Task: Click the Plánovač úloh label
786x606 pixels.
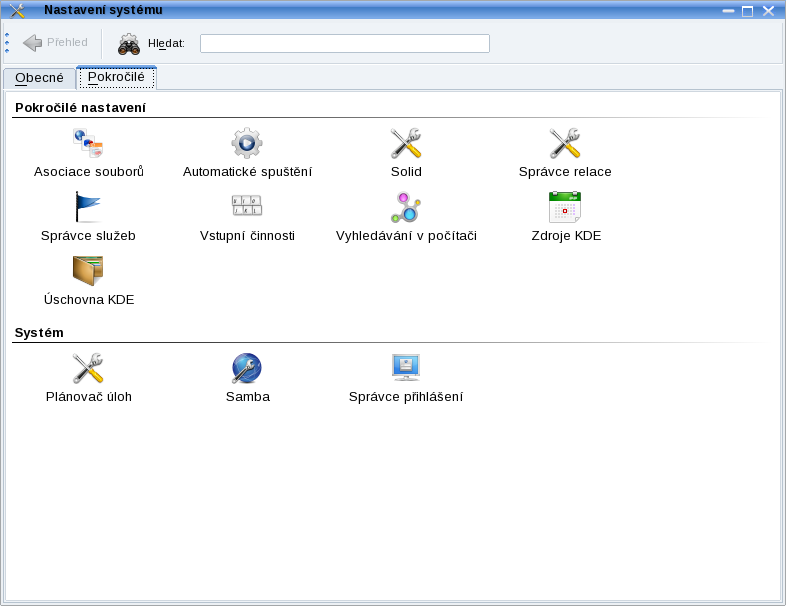Action: (89, 397)
